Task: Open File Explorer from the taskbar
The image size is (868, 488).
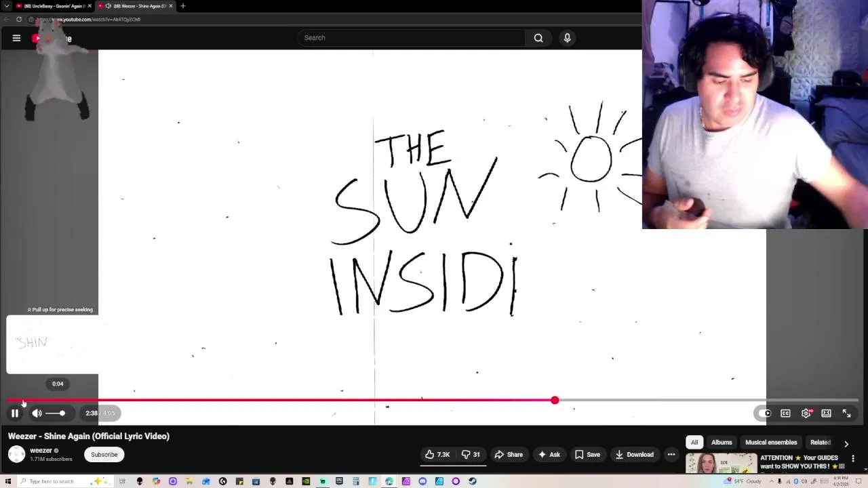Action: [x=189, y=481]
